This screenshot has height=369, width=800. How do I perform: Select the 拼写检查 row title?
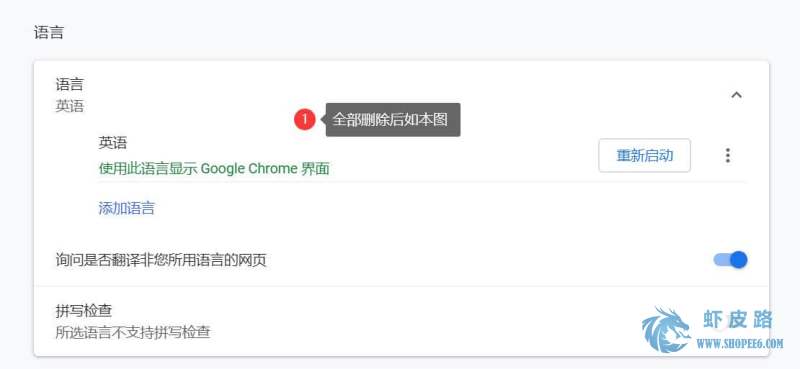[84, 310]
